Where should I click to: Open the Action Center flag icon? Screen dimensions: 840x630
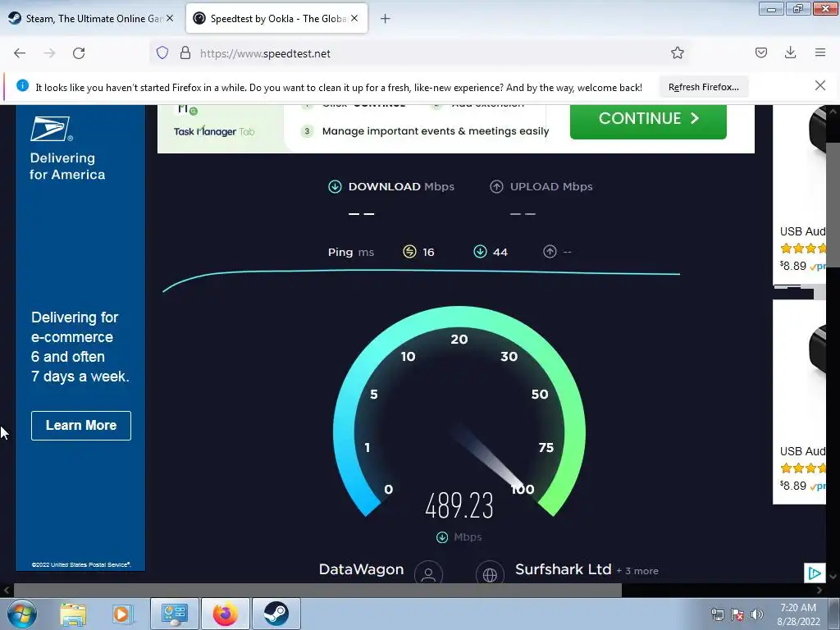[x=737, y=615]
